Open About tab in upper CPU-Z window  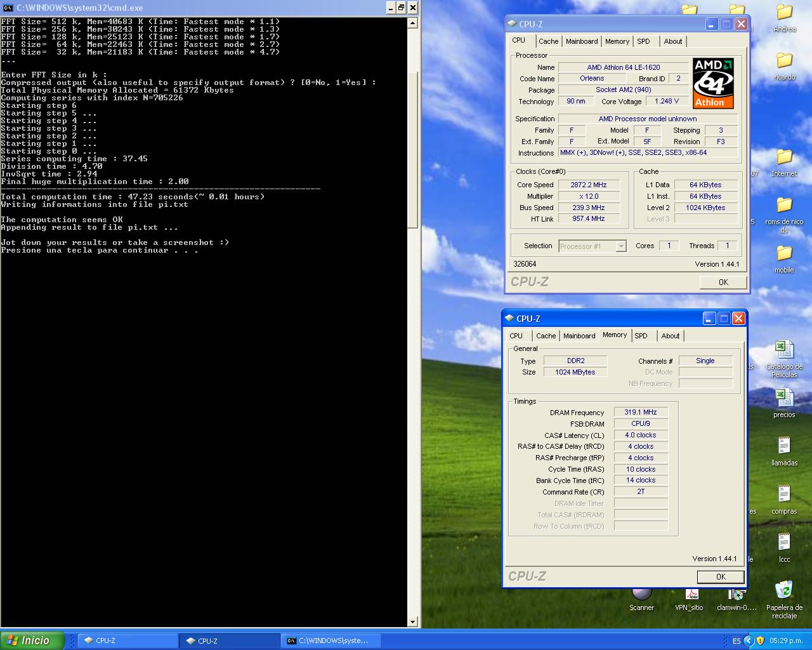click(x=673, y=41)
